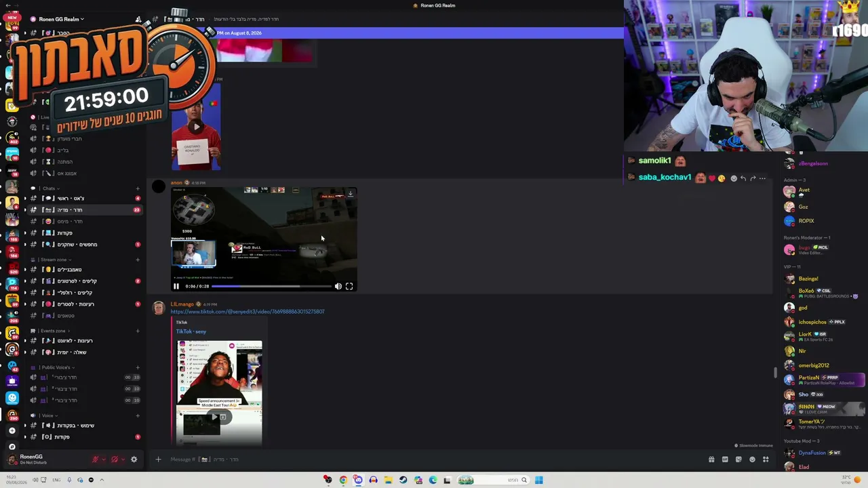868x488 pixels.
Task: Type in the message input box
Action: tap(434, 460)
